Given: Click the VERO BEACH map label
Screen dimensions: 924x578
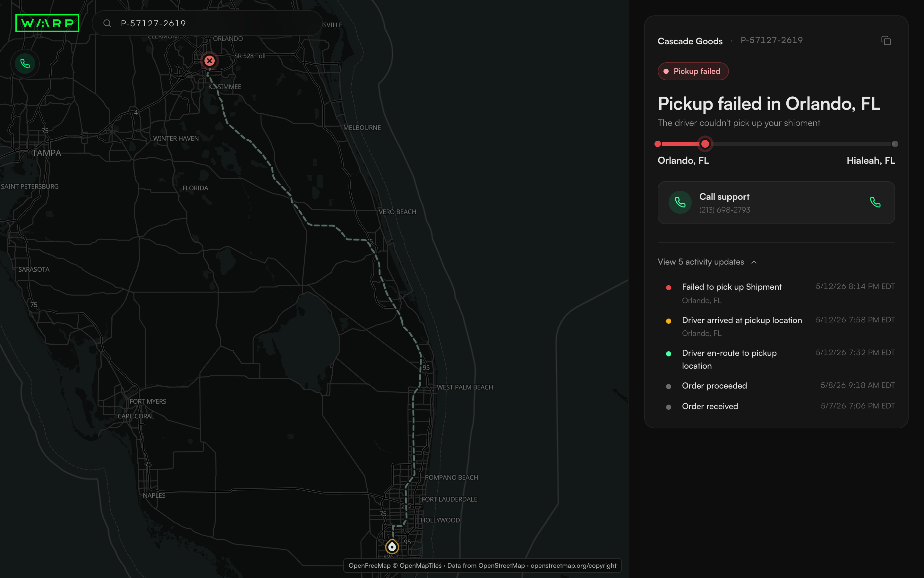Looking at the screenshot, I should pos(397,212).
